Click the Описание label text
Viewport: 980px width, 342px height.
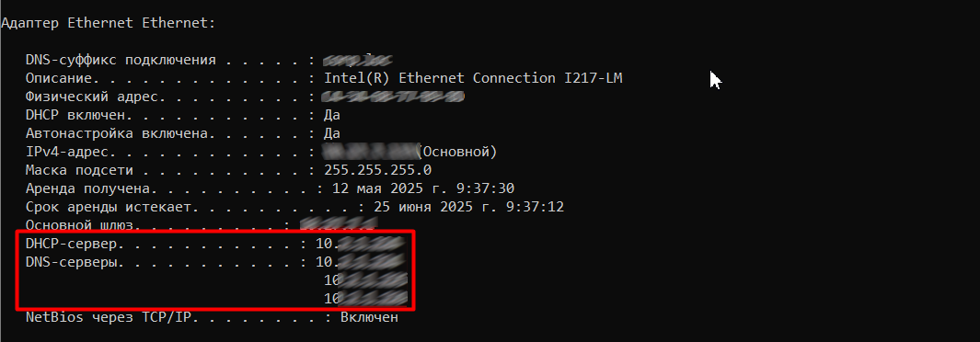(61, 78)
